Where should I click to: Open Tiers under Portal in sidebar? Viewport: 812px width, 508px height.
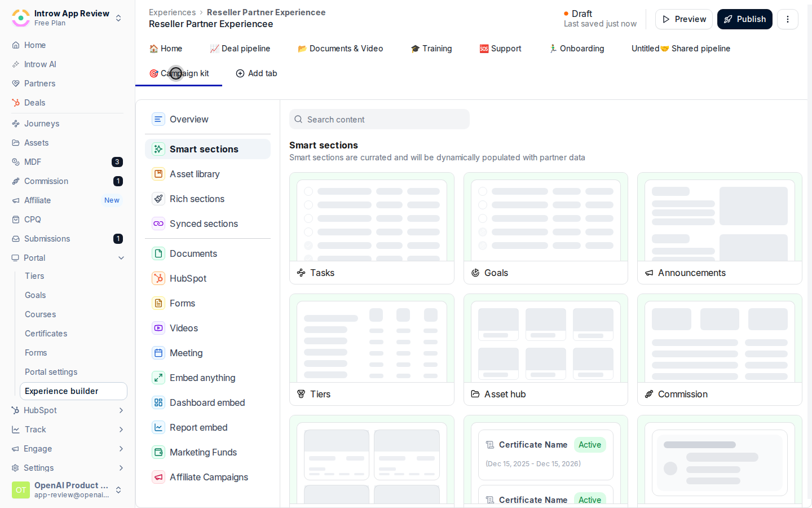(34, 276)
